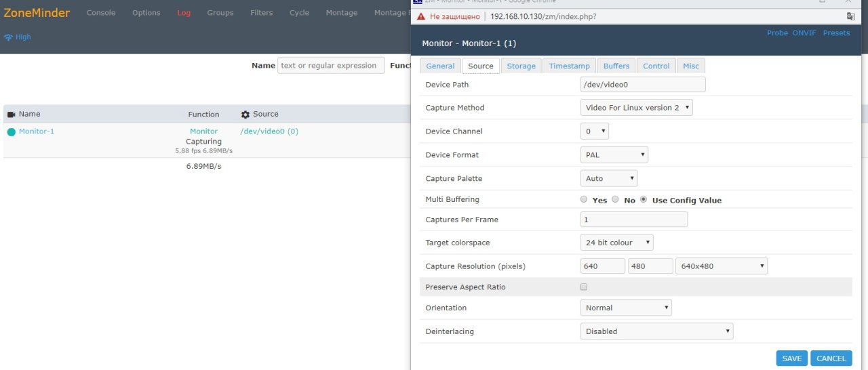Click the ONVIF link
Viewport: 868px width, 370px height.
click(x=805, y=33)
